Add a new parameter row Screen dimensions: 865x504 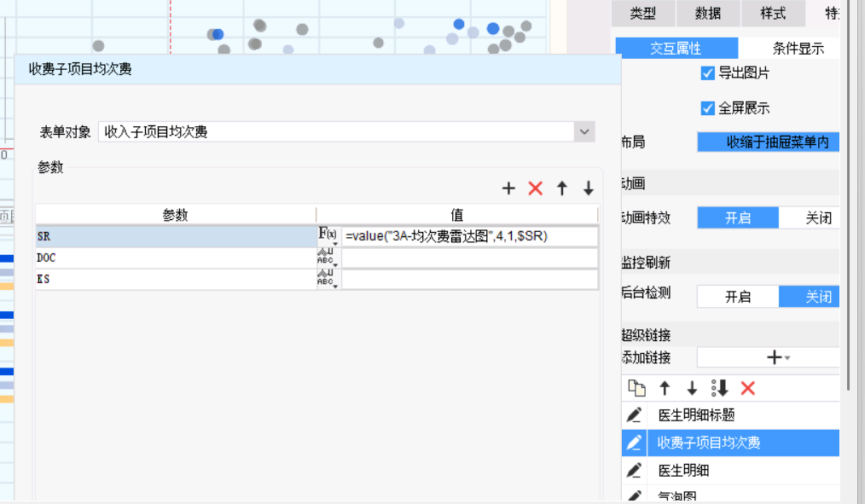pyautogui.click(x=508, y=188)
